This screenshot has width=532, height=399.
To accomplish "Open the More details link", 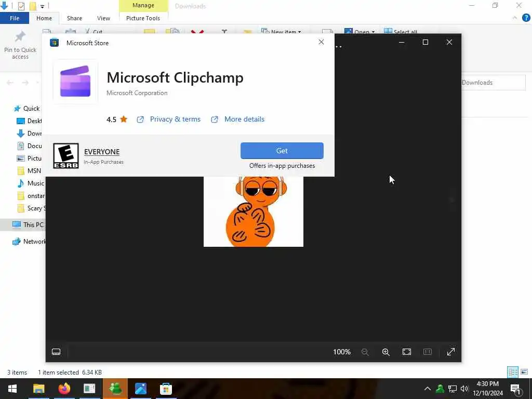I will coord(244,119).
